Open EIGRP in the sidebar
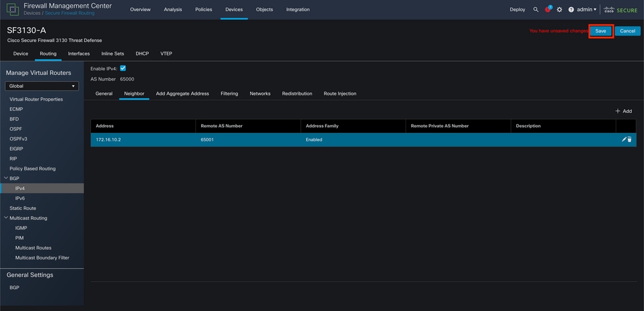 pyautogui.click(x=16, y=148)
